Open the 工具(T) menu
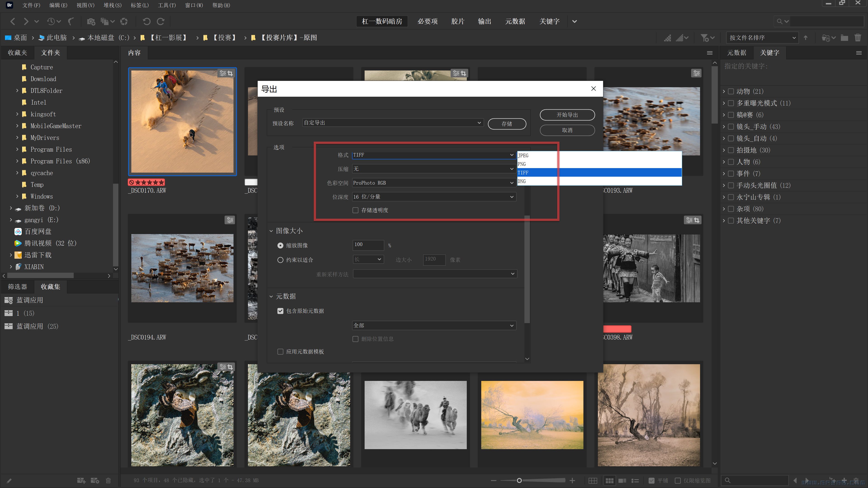Image resolution: width=868 pixels, height=488 pixels. (x=167, y=5)
